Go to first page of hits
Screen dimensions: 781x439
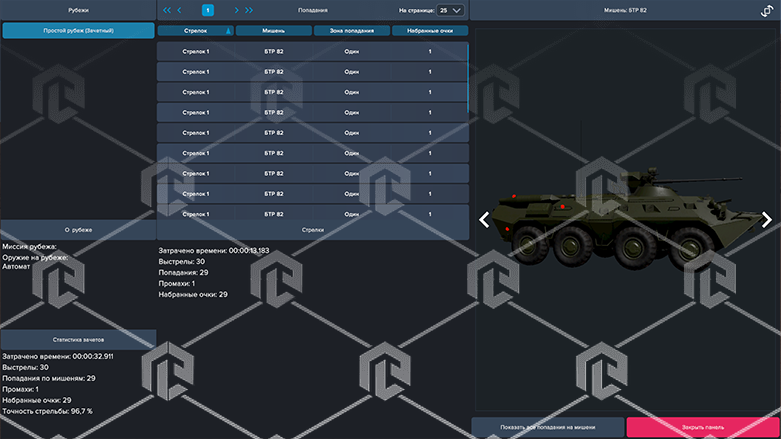[166, 10]
